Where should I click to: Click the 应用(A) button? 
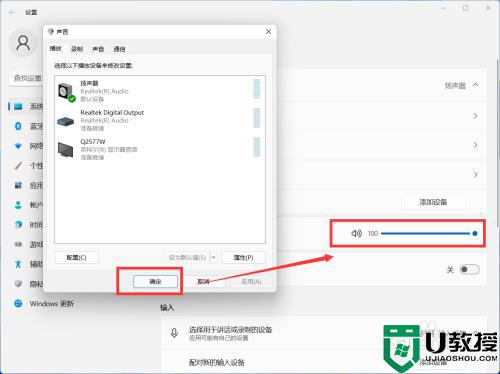(251, 282)
